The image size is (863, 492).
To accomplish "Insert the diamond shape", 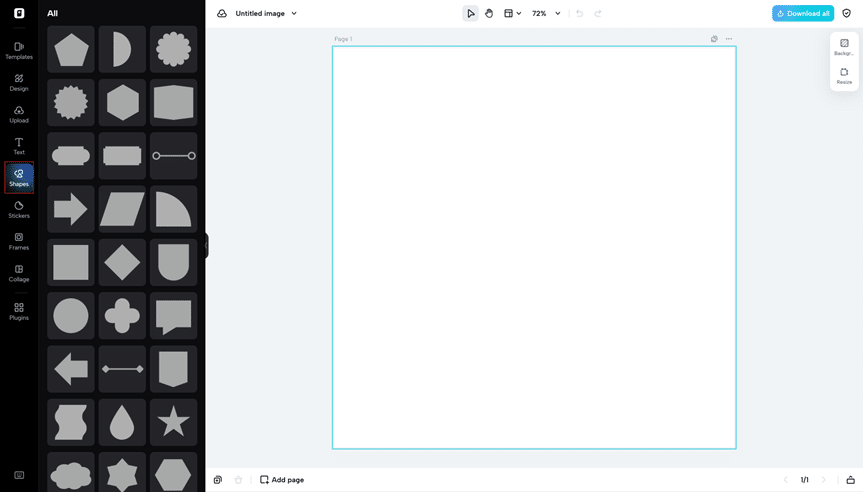I will coord(122,263).
